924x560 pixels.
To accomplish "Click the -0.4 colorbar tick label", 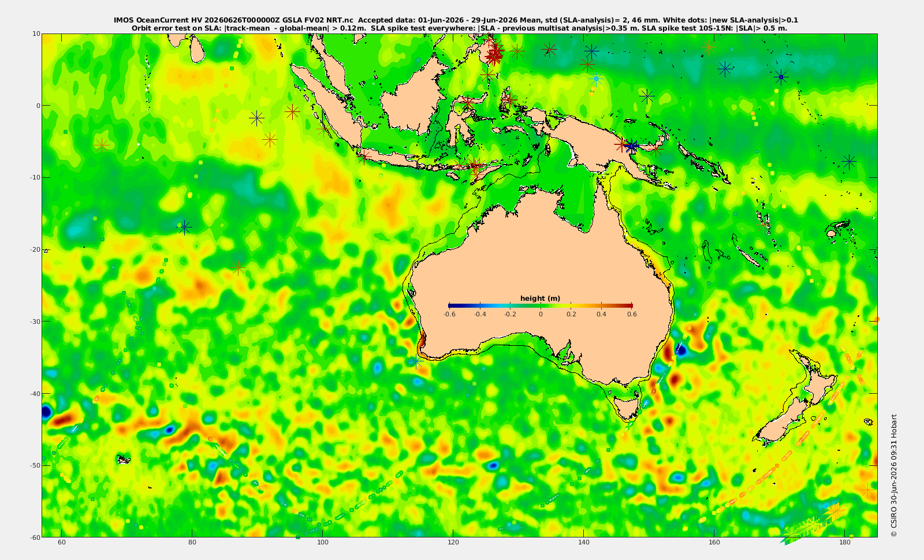I will point(479,314).
